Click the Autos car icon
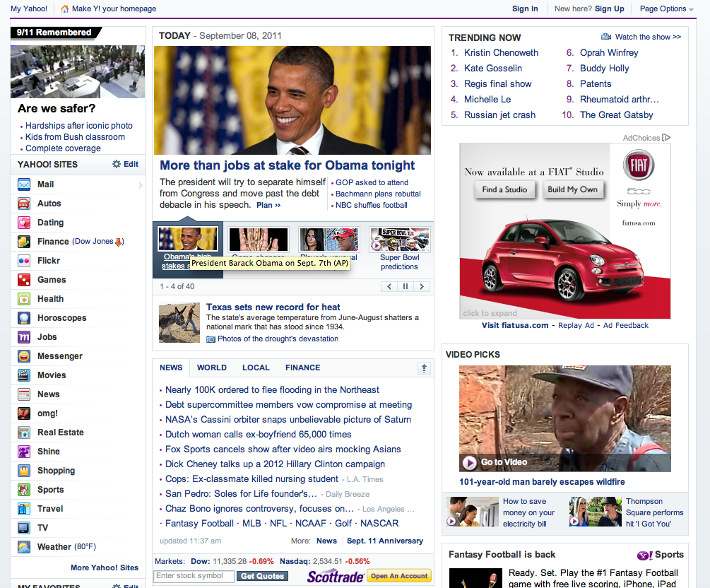 [x=24, y=204]
